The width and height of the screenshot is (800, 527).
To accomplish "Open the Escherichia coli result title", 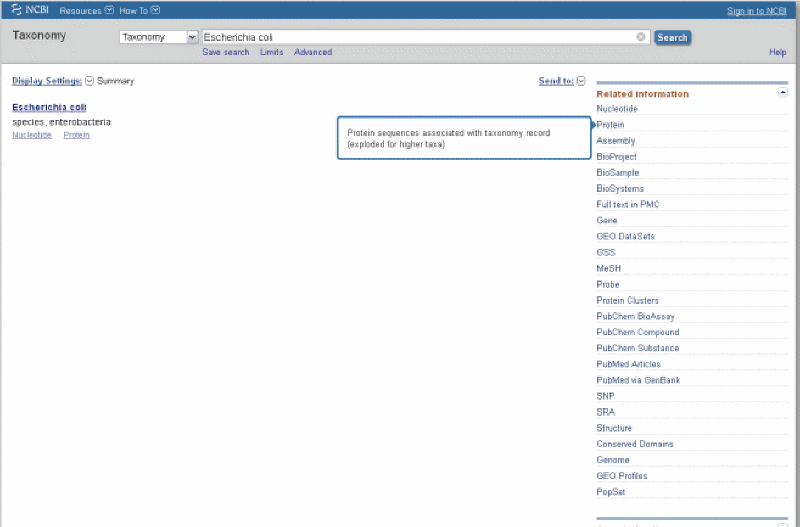I will pos(49,107).
